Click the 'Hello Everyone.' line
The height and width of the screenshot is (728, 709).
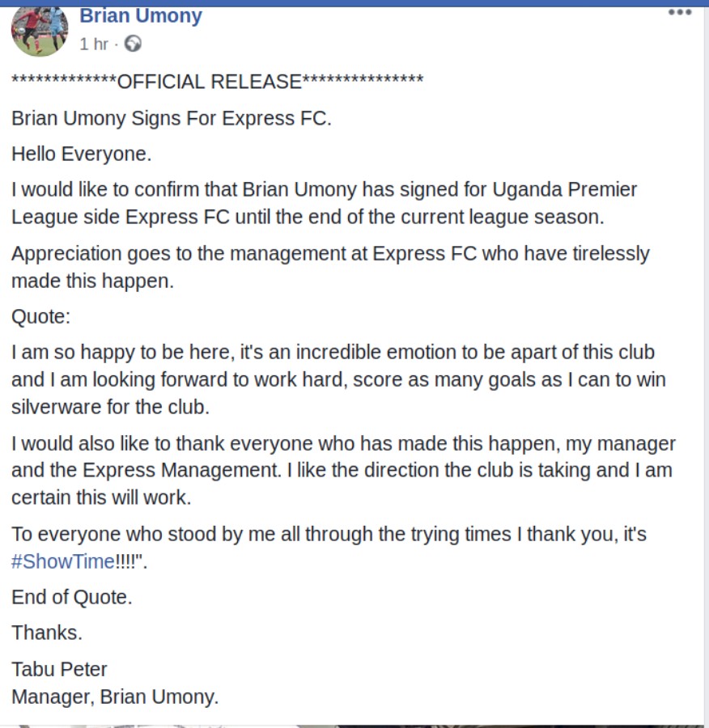click(x=81, y=154)
